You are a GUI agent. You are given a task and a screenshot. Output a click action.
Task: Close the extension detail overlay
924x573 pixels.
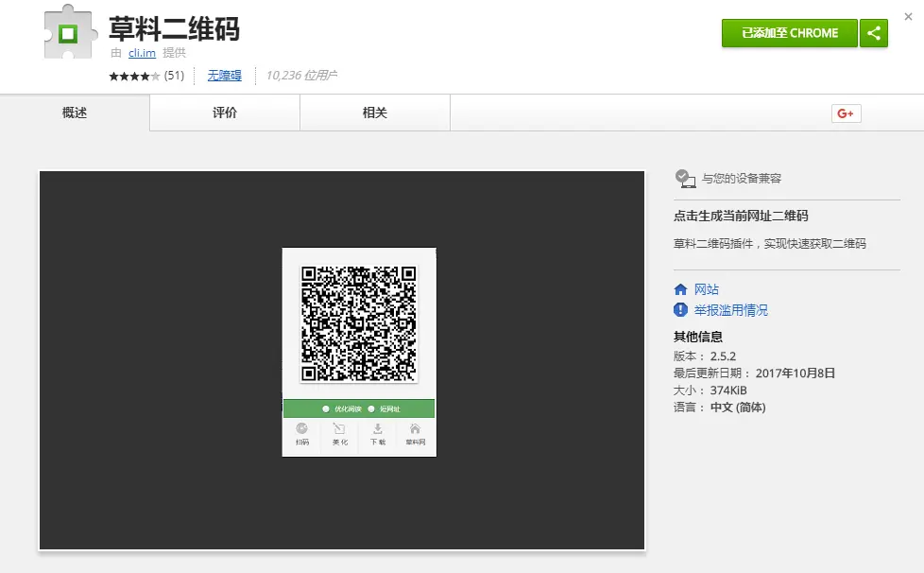coord(908,16)
